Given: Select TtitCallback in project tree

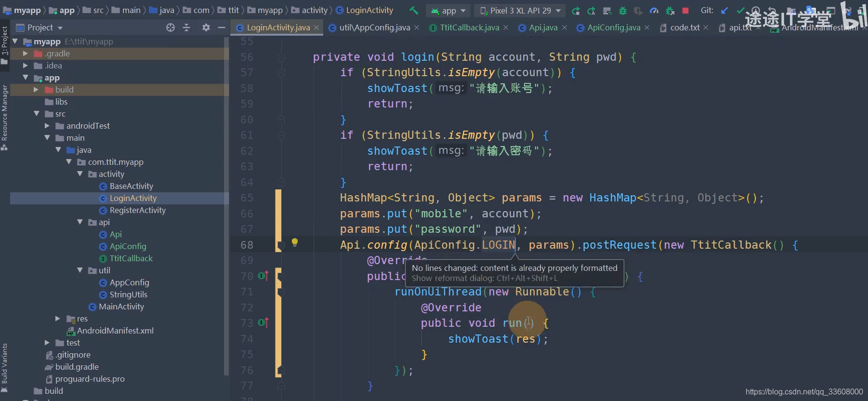Looking at the screenshot, I should click(x=126, y=258).
